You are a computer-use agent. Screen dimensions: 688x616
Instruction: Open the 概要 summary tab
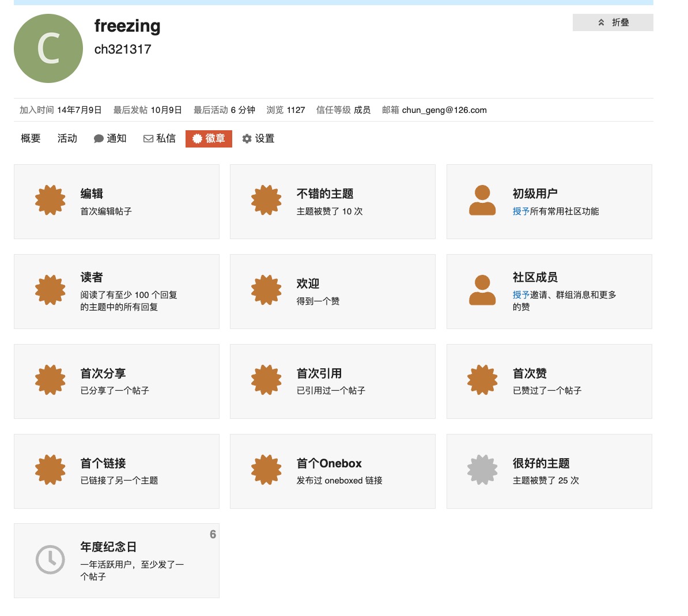pyautogui.click(x=31, y=139)
